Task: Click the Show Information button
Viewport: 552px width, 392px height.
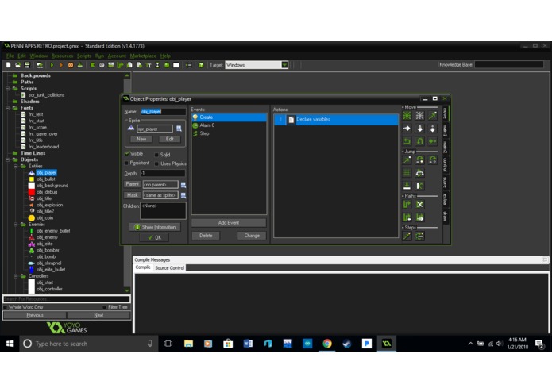Action: point(155,227)
